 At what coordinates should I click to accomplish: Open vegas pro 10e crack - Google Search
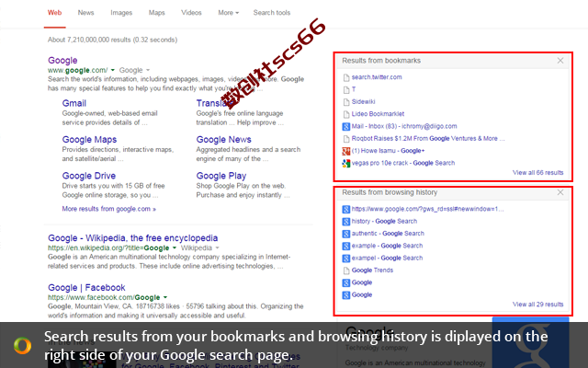(x=403, y=163)
